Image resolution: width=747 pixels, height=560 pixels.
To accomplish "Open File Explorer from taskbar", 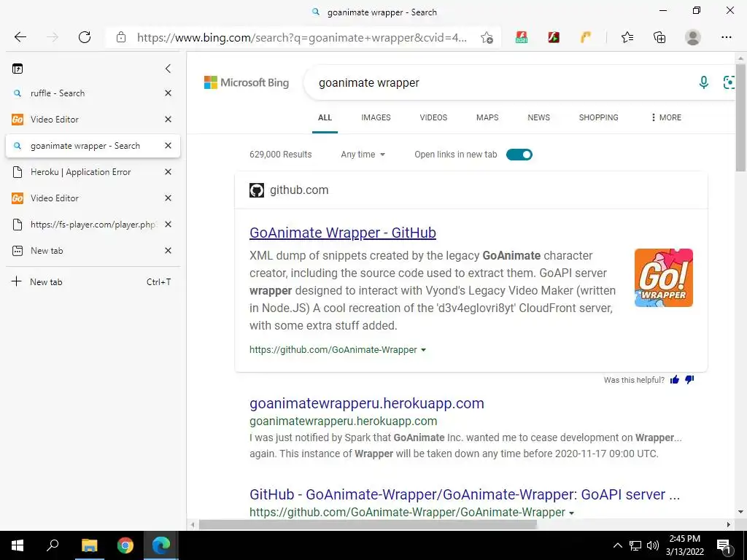I will click(89, 545).
